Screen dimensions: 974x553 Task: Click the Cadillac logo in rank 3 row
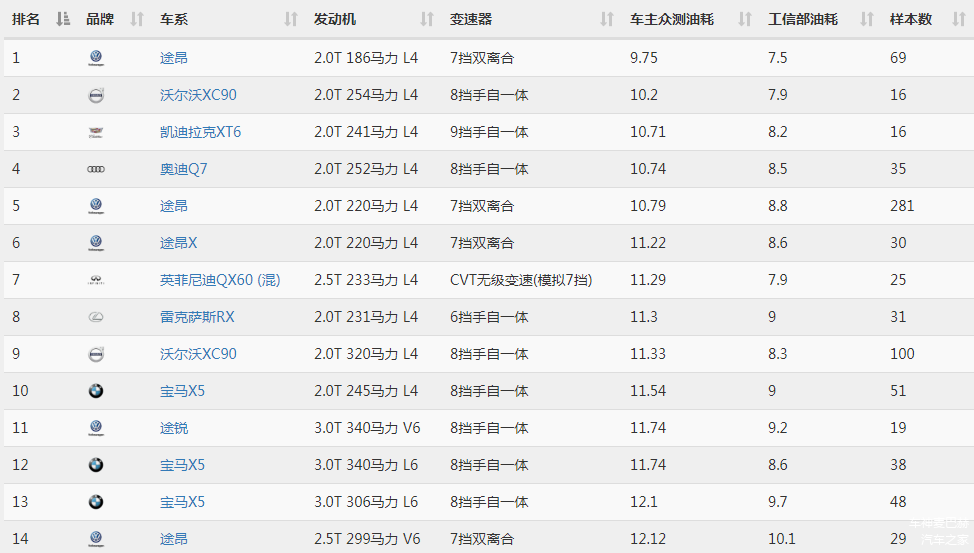pyautogui.click(x=95, y=132)
